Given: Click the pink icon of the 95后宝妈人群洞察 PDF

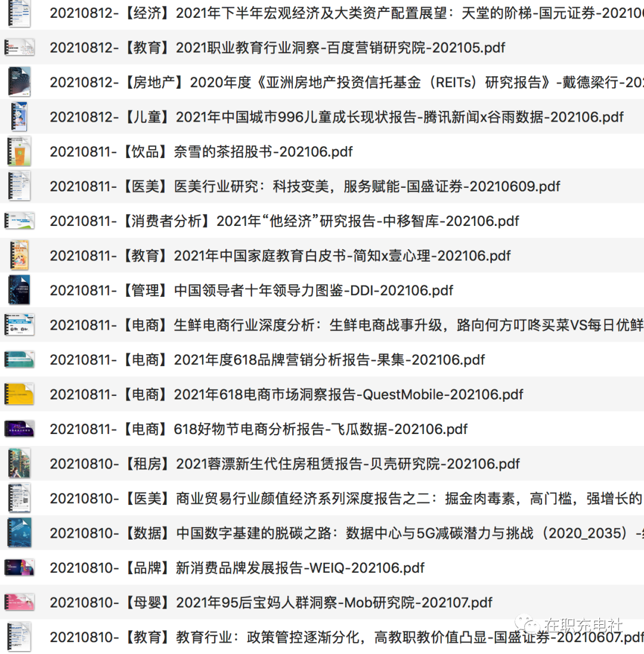Looking at the screenshot, I should 19,602.
